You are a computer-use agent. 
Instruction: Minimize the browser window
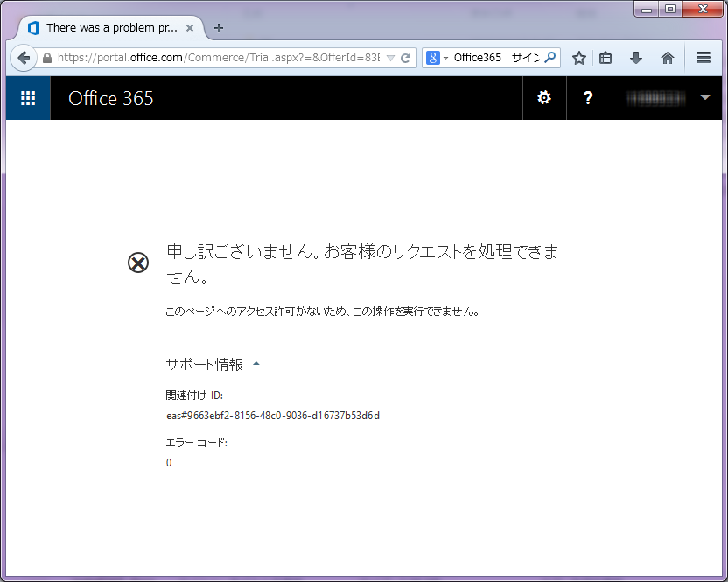647,9
